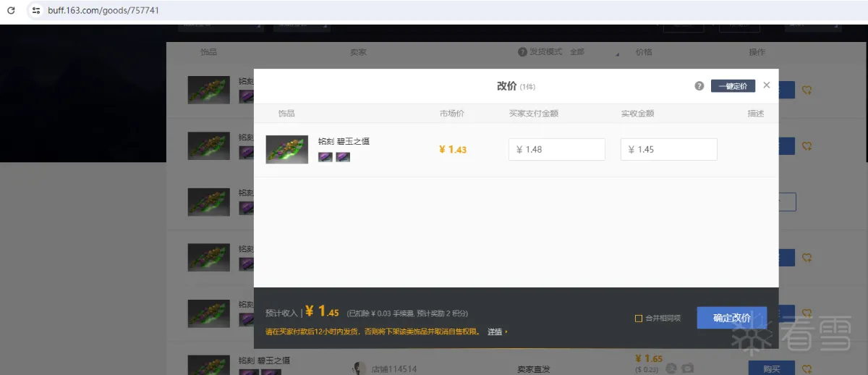Click the item thumbnail in the 改价 dialog
This screenshot has width=868, height=375.
(286, 149)
